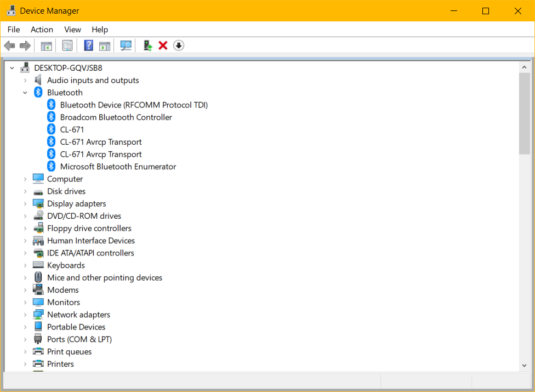Click the red Uninstall device icon
The image size is (535, 392).
click(x=163, y=45)
